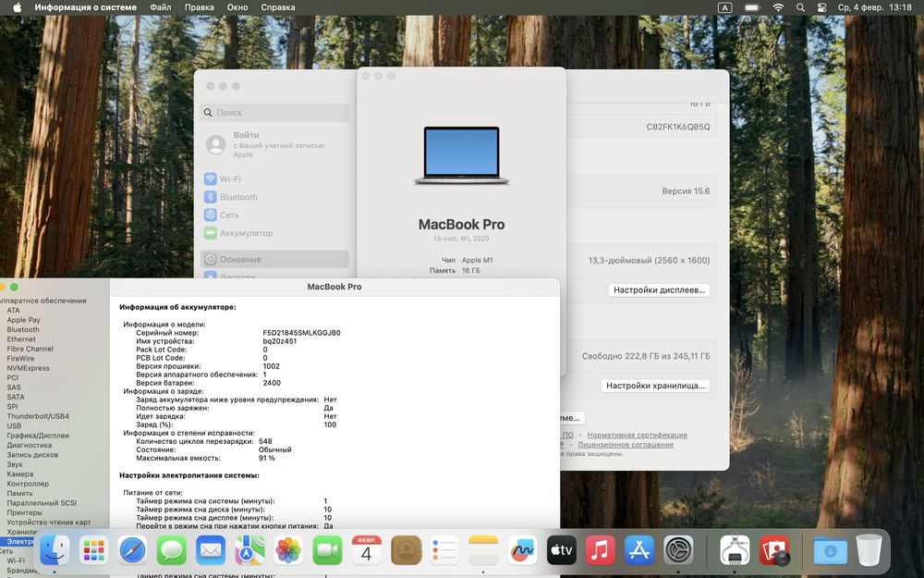Click the Wi-Fi status icon in menu bar
Viewport: 924px width, 578px height.
778,7
